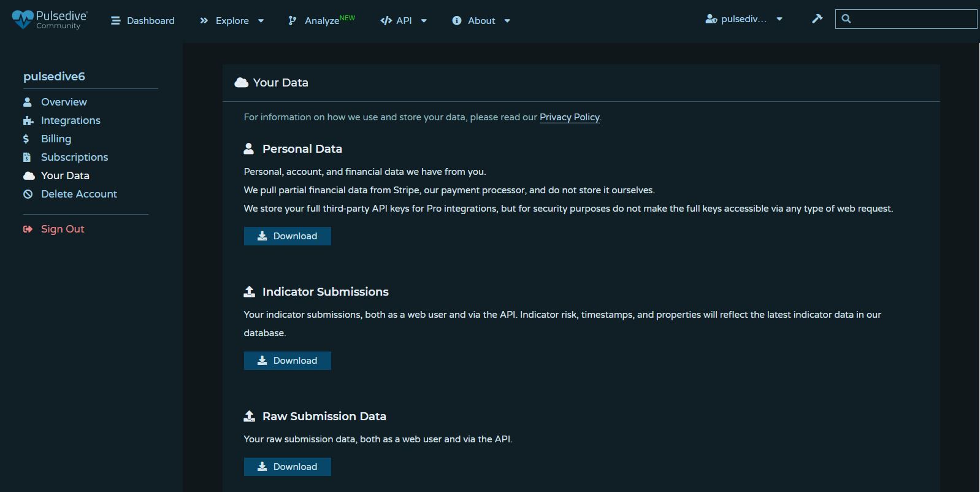
Task: Click the Sign Out arrow icon
Action: (28, 229)
